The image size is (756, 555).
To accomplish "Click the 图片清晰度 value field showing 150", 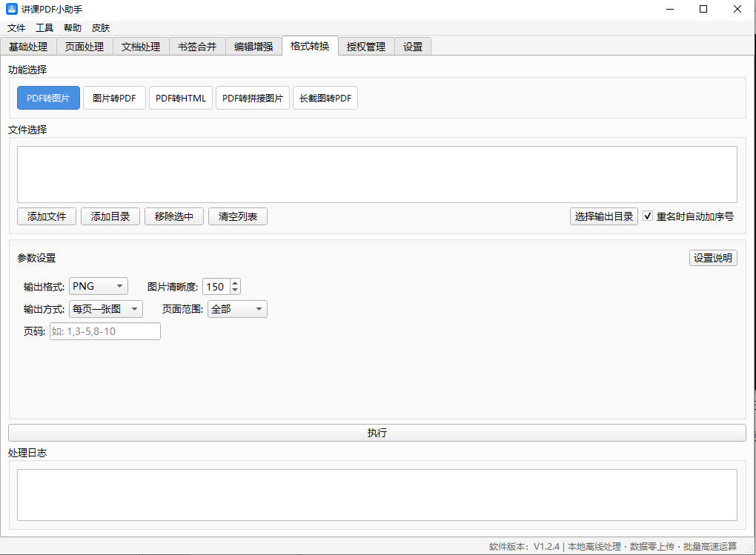I will click(216, 287).
